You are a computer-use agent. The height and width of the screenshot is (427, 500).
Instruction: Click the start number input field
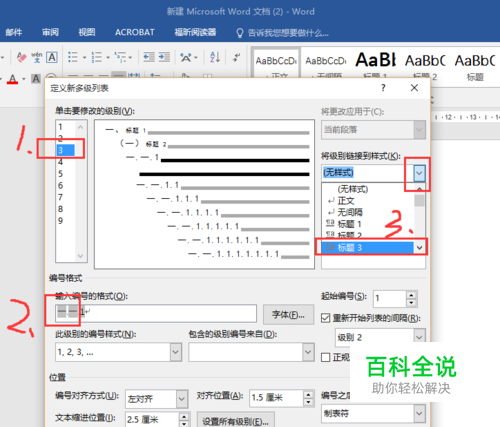[x=389, y=298]
